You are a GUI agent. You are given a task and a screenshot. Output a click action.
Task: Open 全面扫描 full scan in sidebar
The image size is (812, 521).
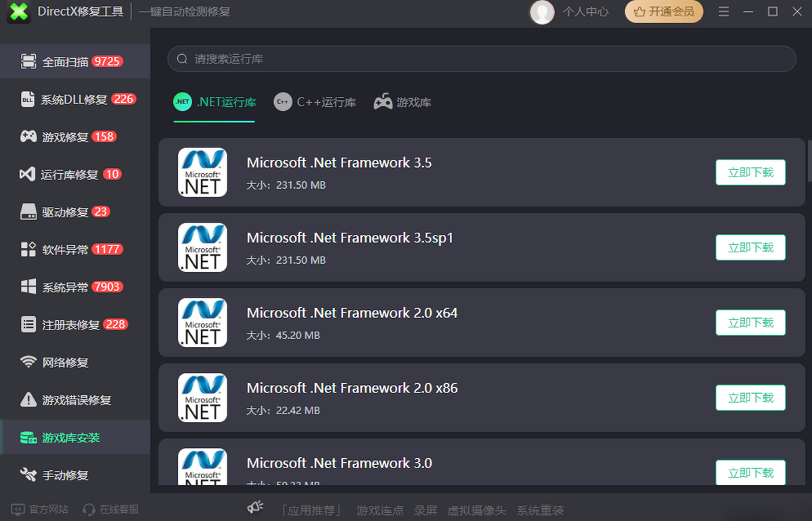[65, 62]
